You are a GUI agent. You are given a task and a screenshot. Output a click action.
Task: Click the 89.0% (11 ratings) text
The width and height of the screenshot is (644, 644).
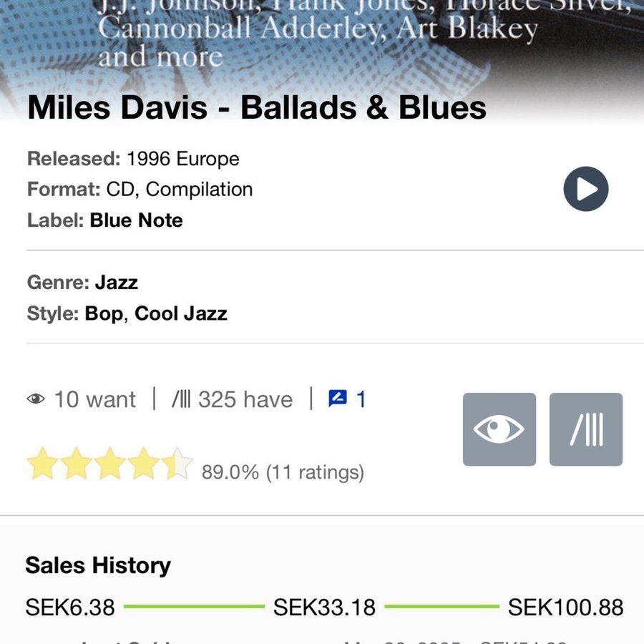283,472
